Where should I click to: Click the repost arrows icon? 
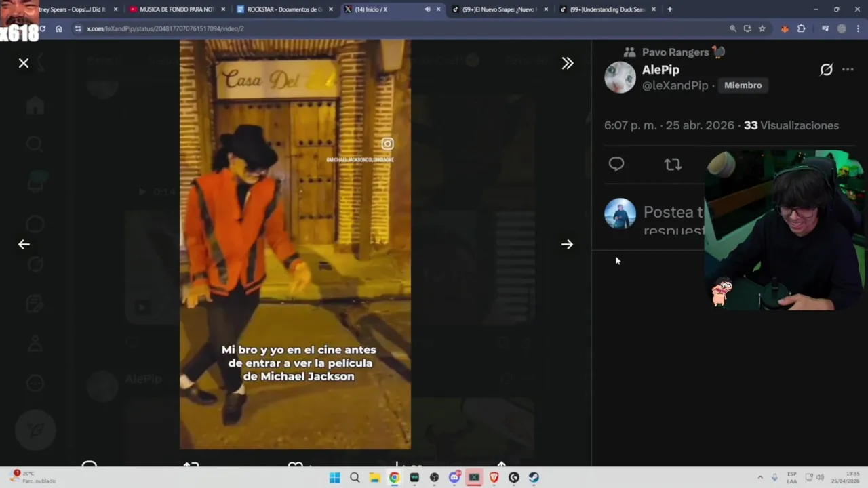pos(673,164)
